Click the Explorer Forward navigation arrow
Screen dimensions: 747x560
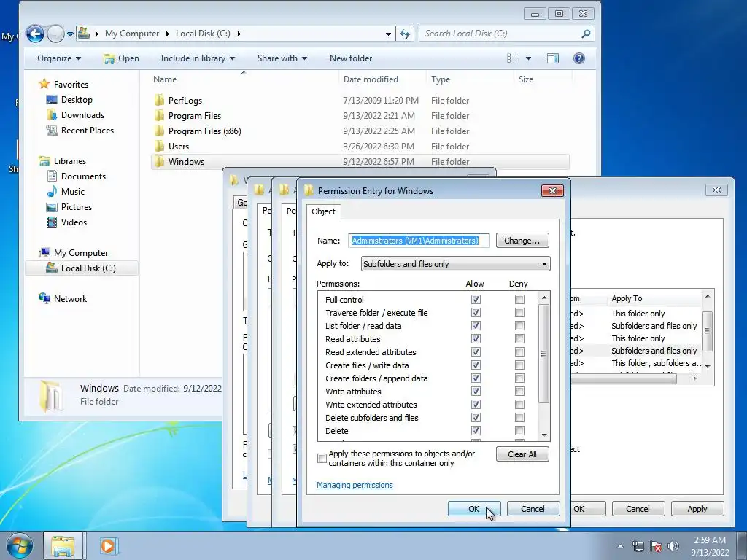(x=55, y=34)
